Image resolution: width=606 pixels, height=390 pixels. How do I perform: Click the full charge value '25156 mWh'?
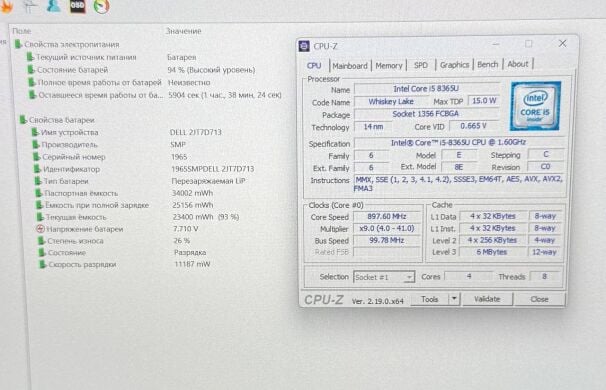pos(193,205)
